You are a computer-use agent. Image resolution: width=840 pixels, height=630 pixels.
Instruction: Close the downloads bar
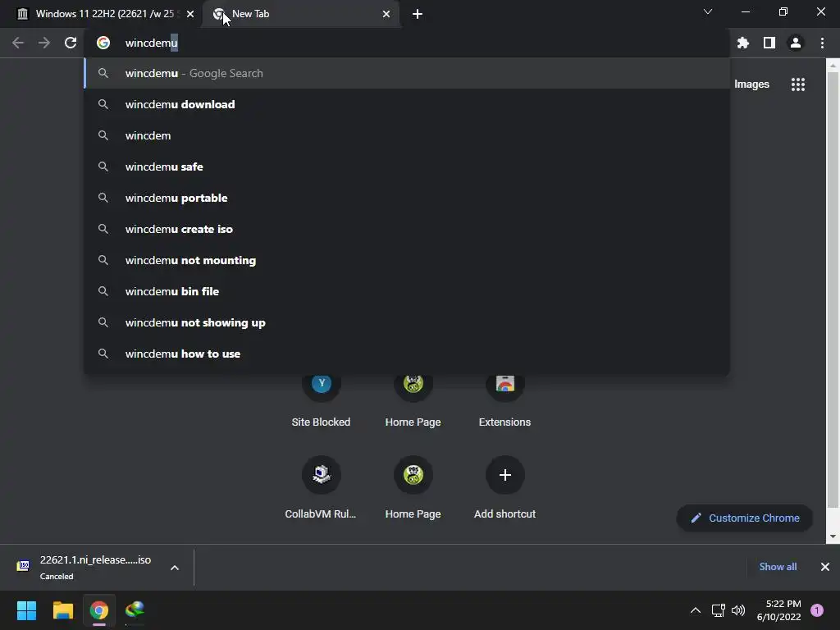pyautogui.click(x=825, y=567)
